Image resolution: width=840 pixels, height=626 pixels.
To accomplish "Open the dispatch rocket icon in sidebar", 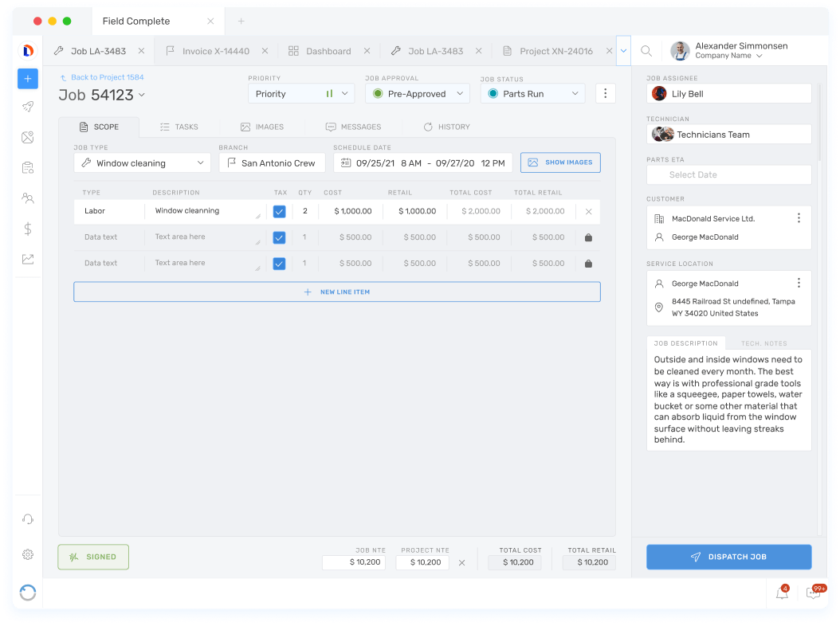I will click(x=28, y=106).
